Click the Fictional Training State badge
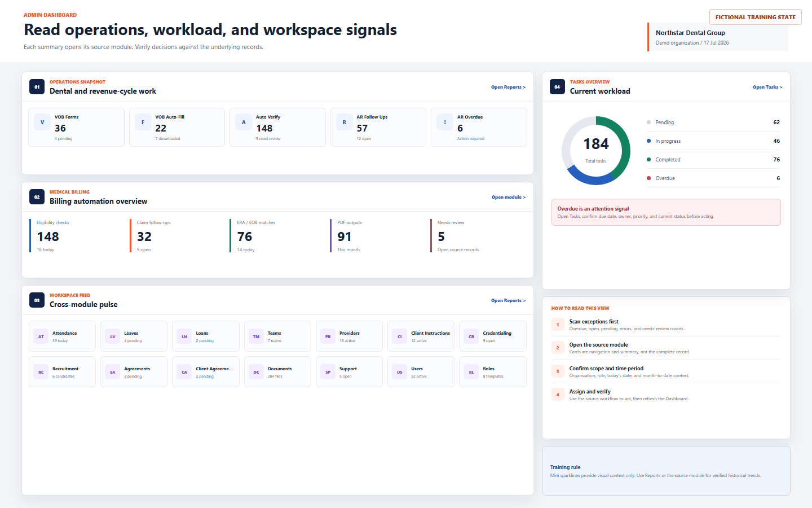Screen dimensions: 812x508 point(756,17)
